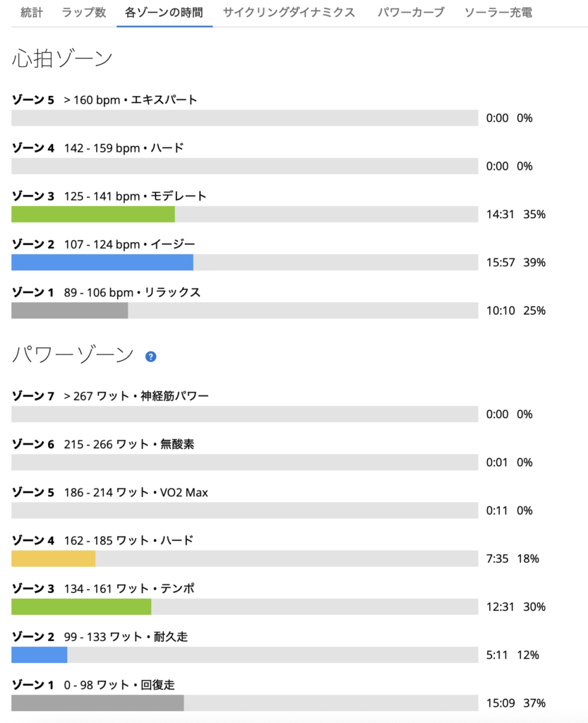
Task: Click the green power Zone 3 tempo bar
Action: [x=81, y=607]
